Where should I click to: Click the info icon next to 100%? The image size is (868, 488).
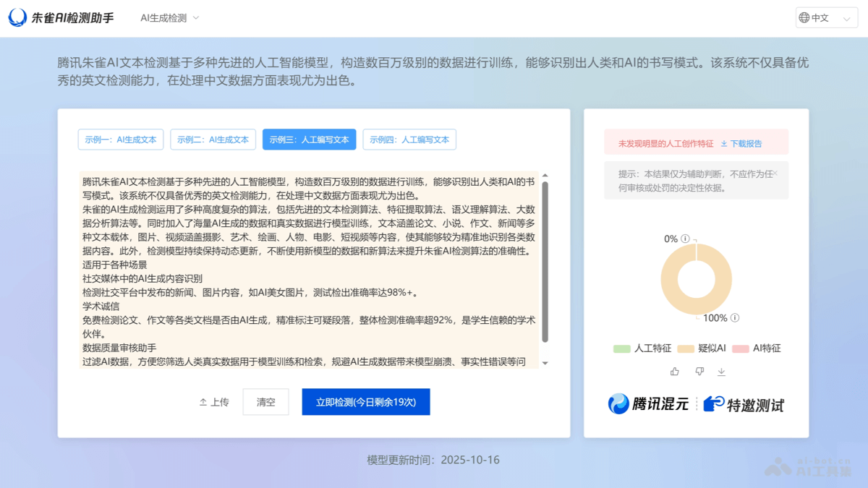(735, 317)
